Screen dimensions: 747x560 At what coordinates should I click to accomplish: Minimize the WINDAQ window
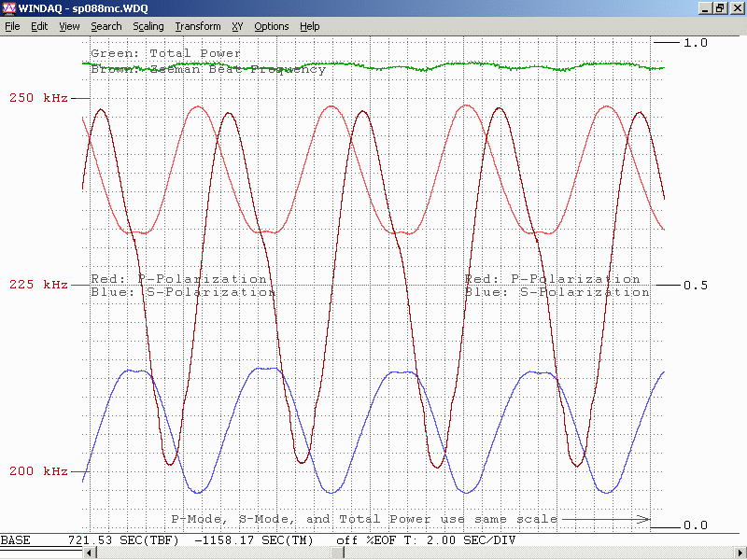tap(705, 8)
